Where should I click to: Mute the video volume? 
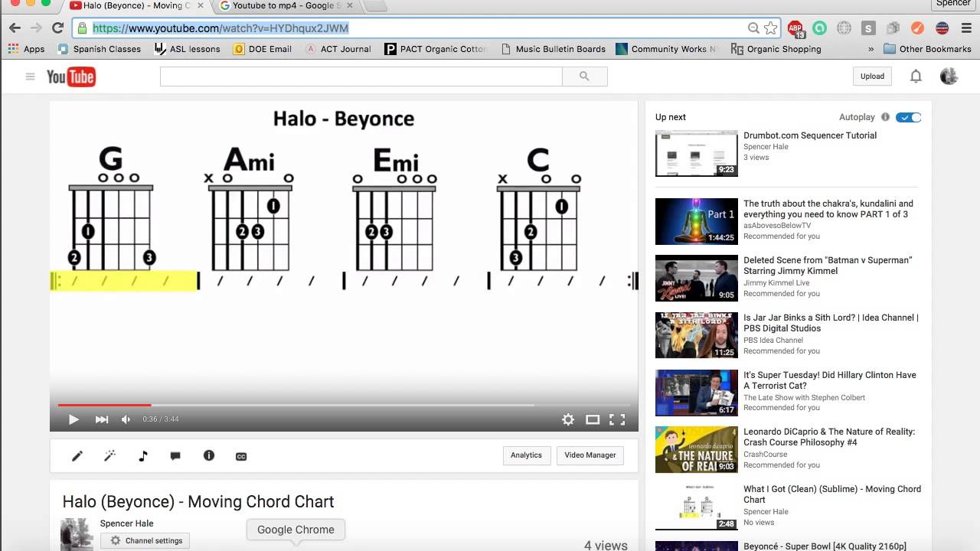coord(126,419)
